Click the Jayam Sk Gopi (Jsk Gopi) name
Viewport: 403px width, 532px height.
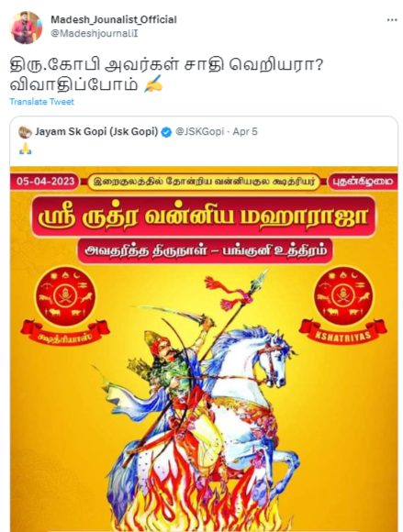coord(96,132)
